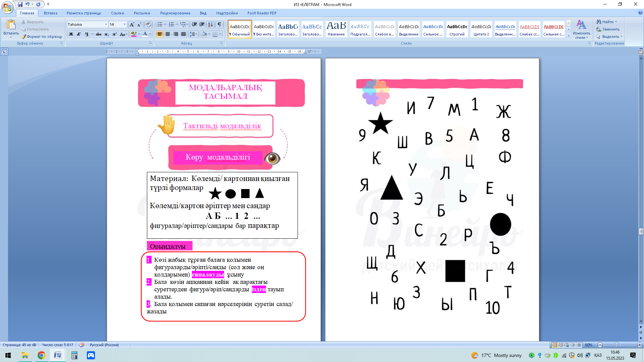Click the Sort A-Я icon
The width and height of the screenshot is (644, 362).
210,24
